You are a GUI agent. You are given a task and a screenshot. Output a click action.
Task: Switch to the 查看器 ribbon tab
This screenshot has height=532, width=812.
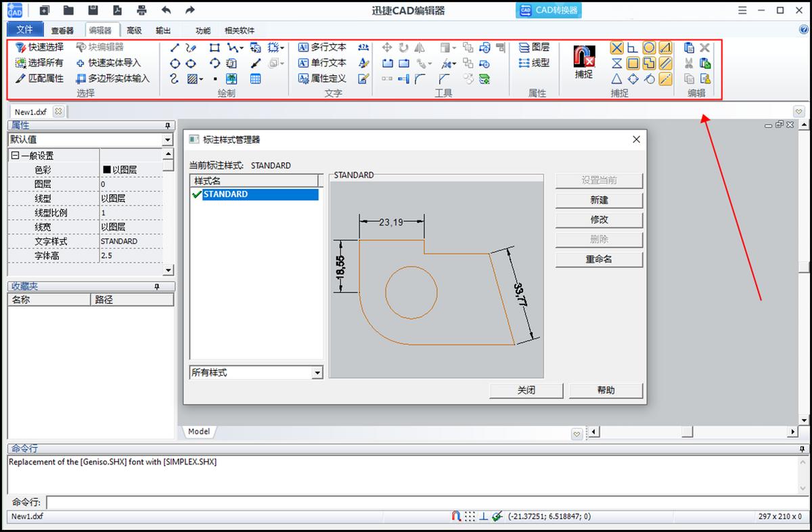[62, 30]
